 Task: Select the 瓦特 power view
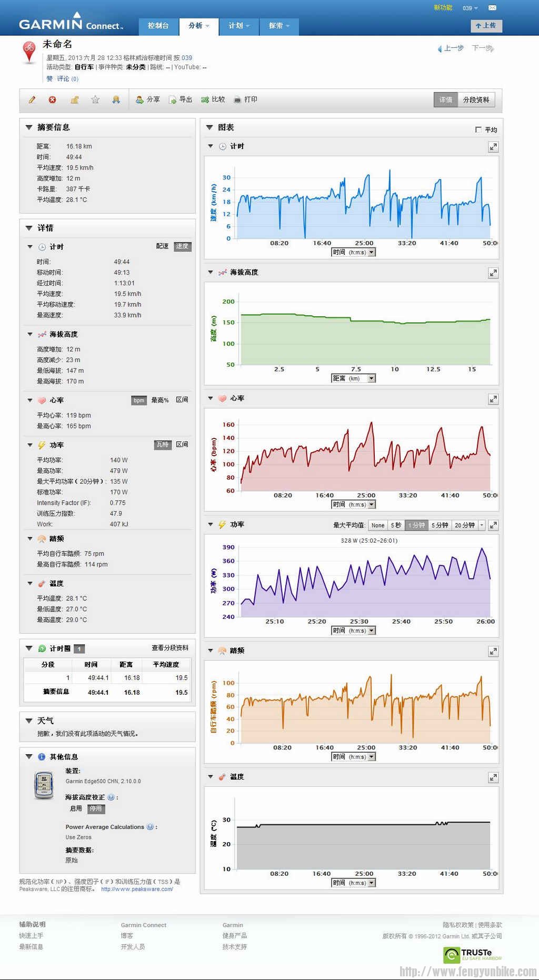click(x=163, y=445)
